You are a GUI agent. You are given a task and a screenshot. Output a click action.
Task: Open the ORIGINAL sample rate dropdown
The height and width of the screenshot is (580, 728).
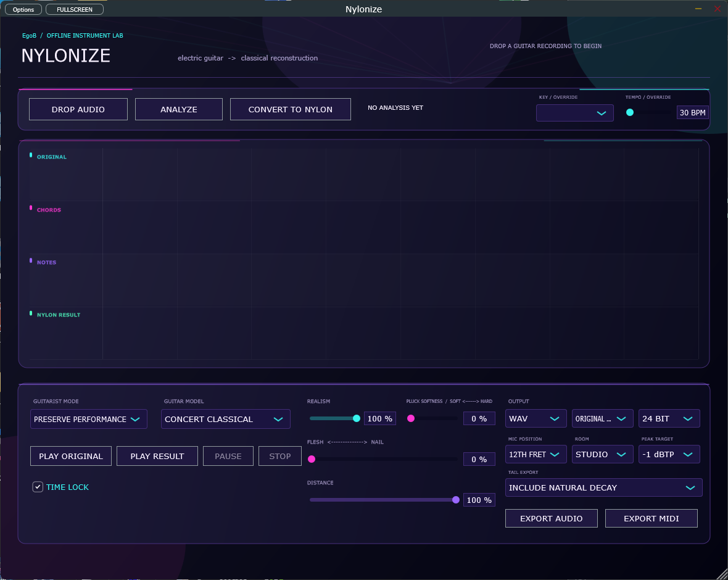[603, 418]
